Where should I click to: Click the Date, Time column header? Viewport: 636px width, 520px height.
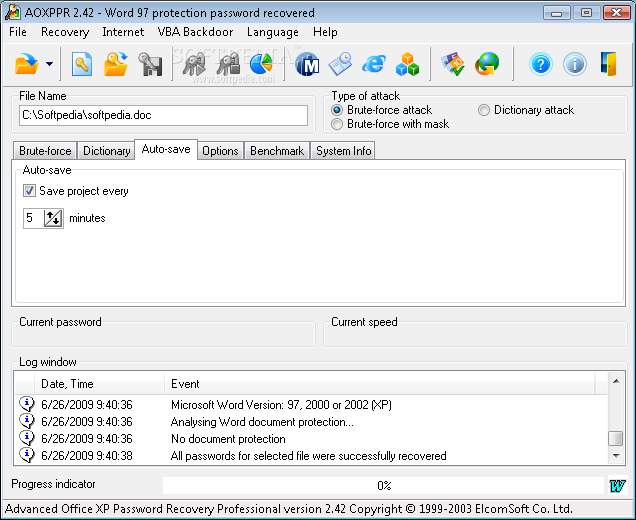(99, 384)
